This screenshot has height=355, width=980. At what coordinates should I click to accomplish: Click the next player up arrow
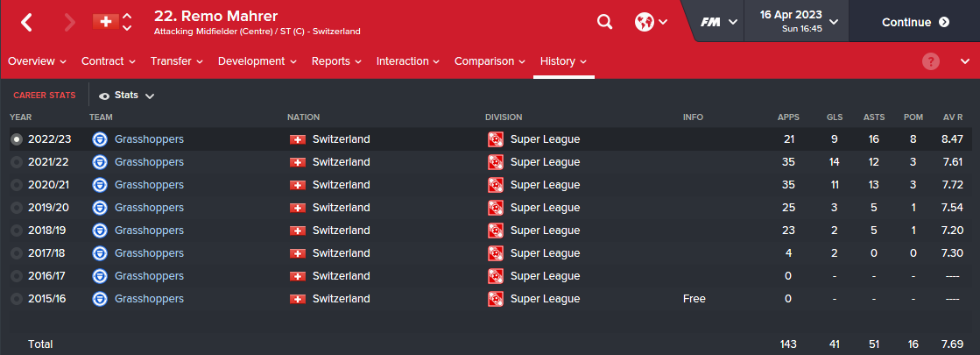(127, 17)
